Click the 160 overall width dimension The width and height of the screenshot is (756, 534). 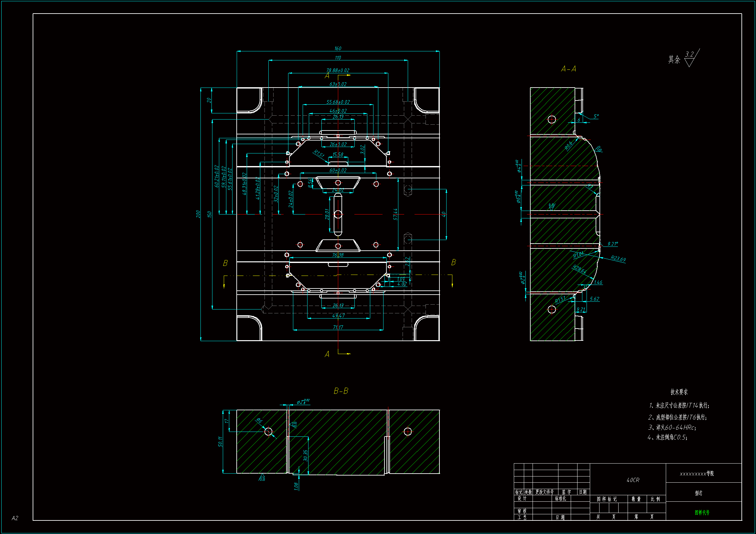point(338,48)
